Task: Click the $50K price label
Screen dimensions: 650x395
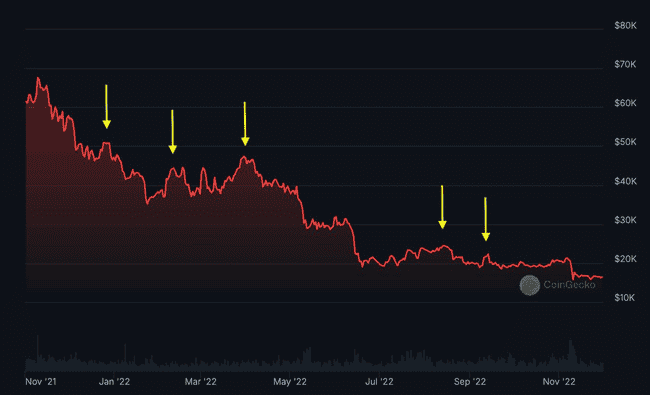Action: point(625,142)
